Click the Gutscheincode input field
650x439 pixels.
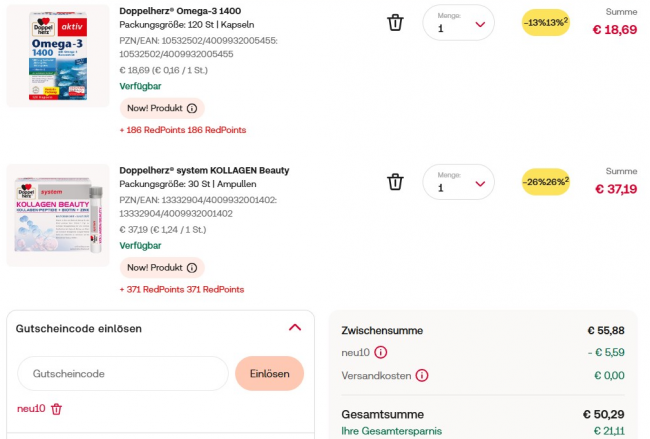point(122,373)
